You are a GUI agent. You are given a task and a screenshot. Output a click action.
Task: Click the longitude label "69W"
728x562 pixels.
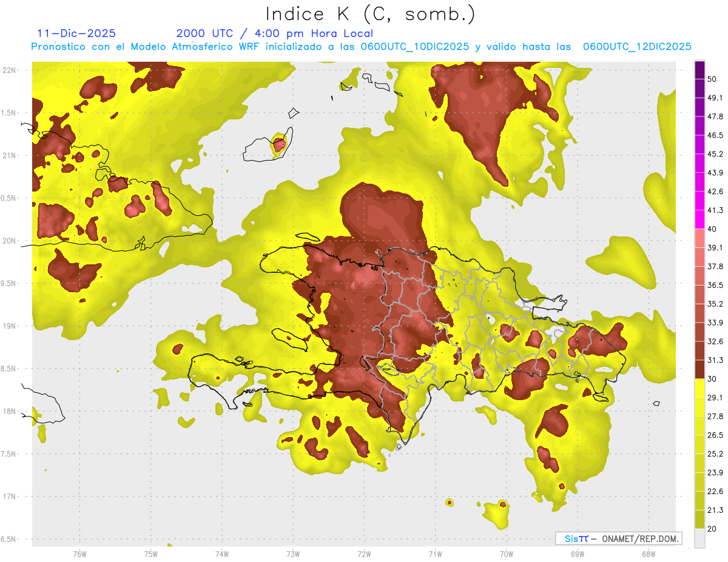[x=577, y=554]
